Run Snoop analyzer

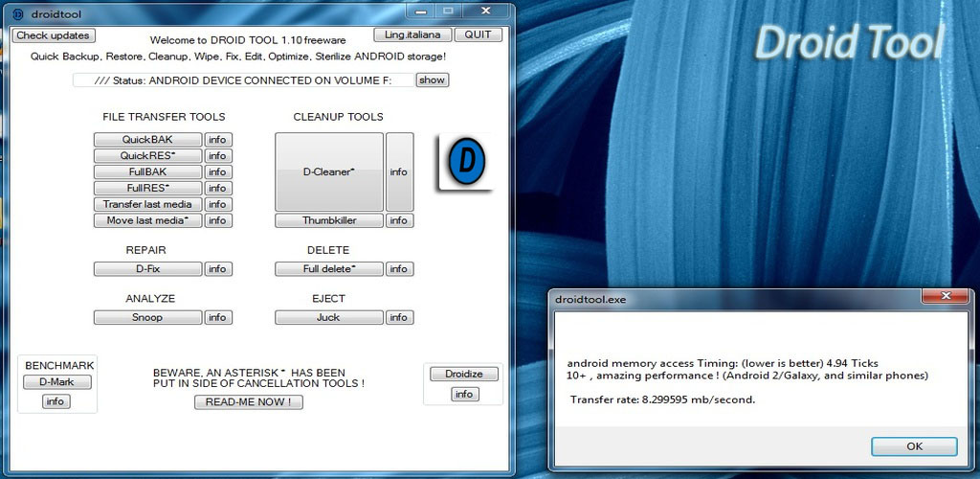click(148, 318)
